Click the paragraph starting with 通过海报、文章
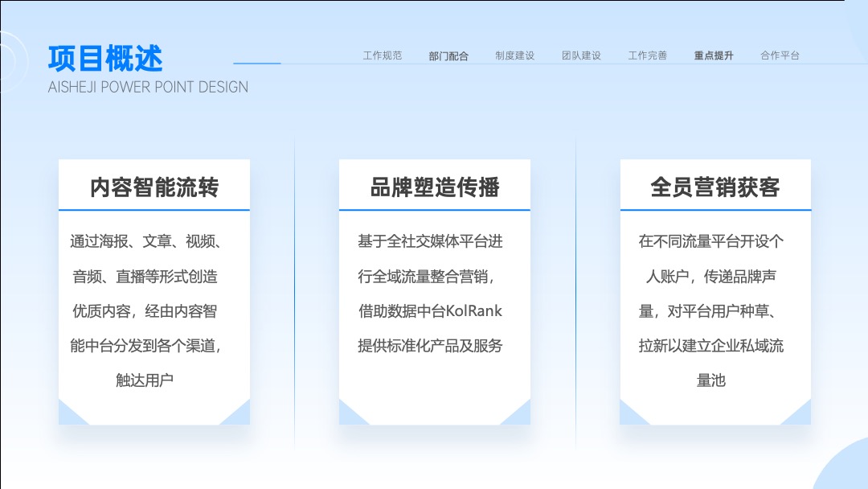The image size is (868, 489). click(x=145, y=310)
